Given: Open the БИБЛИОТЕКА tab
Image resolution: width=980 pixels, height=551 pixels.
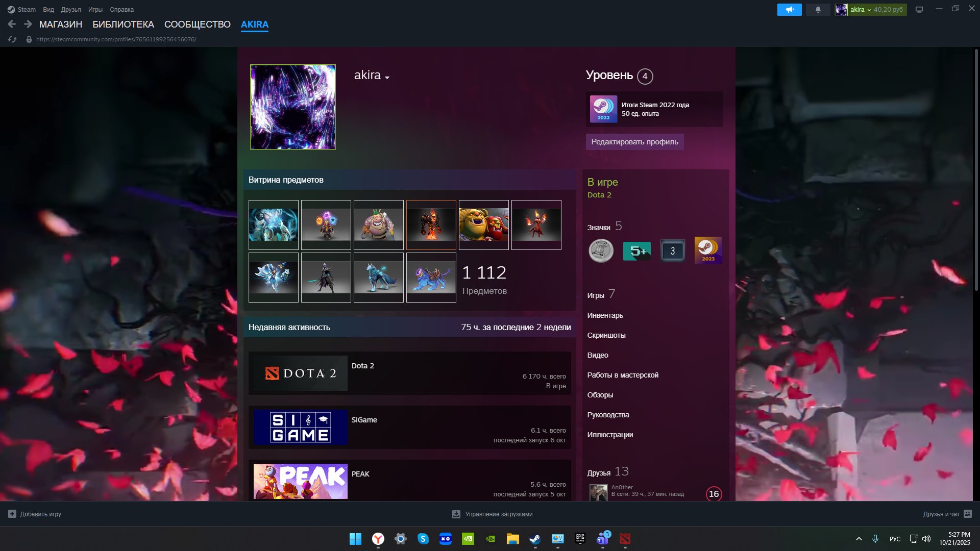Looking at the screenshot, I should pos(123,24).
